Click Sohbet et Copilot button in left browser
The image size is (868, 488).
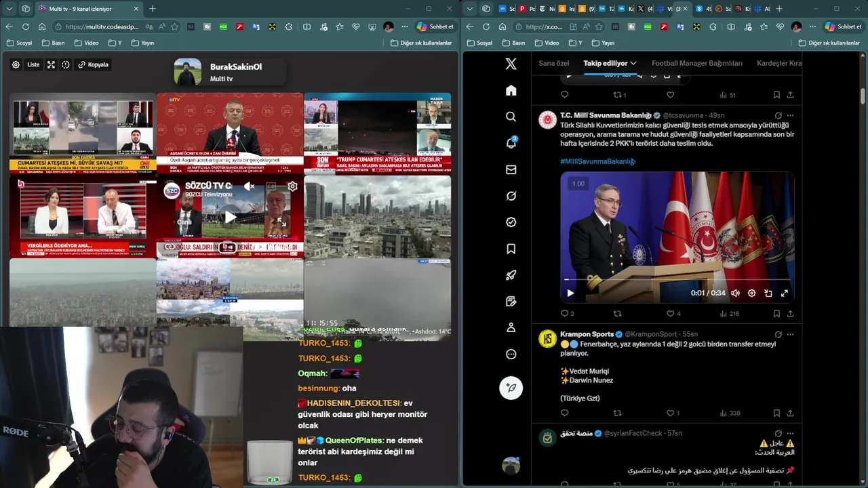point(435,26)
